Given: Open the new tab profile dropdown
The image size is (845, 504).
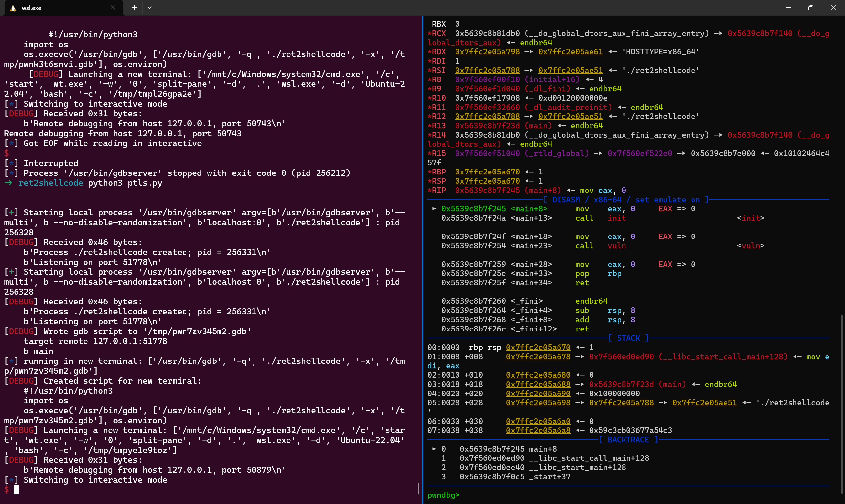Looking at the screenshot, I should (x=150, y=8).
